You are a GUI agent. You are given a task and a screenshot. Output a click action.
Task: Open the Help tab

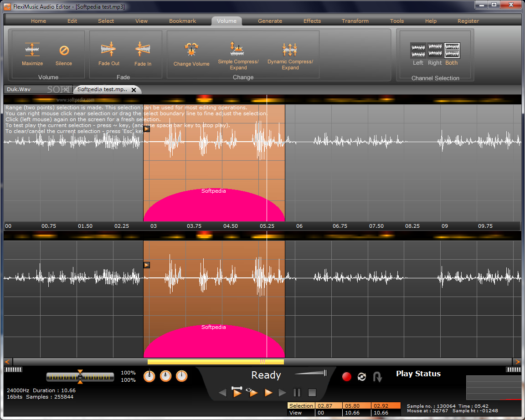tap(431, 21)
